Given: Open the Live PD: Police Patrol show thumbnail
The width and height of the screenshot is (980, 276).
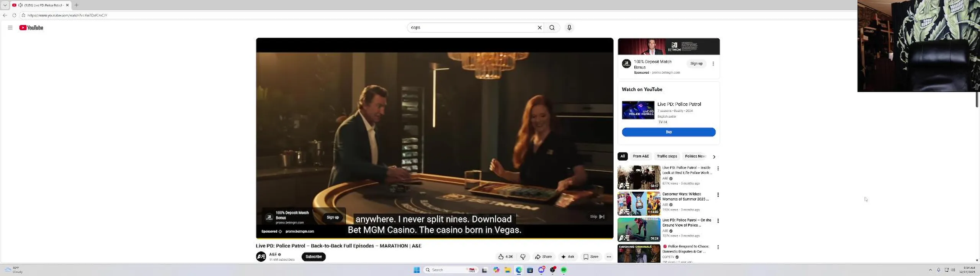Looking at the screenshot, I should [638, 110].
